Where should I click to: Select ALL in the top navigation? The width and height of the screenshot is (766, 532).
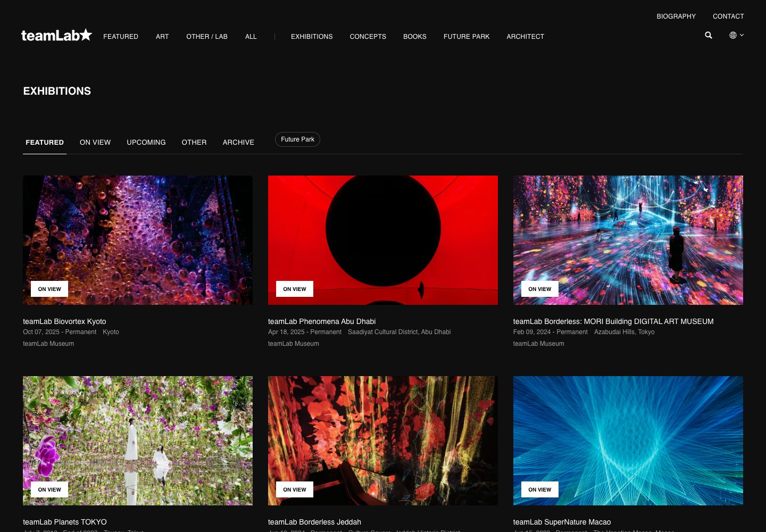point(251,37)
